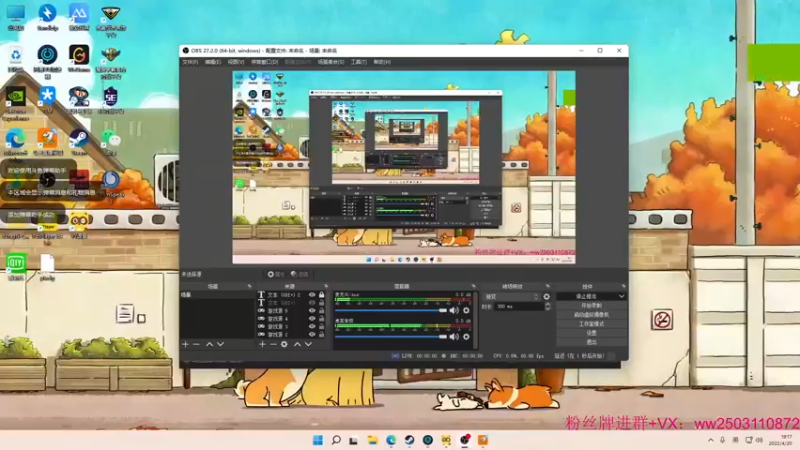Image resolution: width=800 pixels, height=450 pixels.
Task: Pop out the 控件 panel with its dock icon
Action: click(x=623, y=286)
